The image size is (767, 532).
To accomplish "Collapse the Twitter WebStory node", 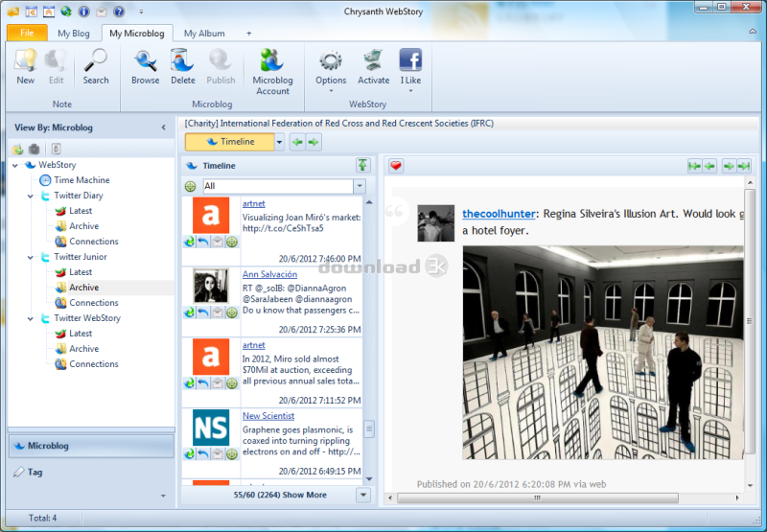I will tap(31, 318).
